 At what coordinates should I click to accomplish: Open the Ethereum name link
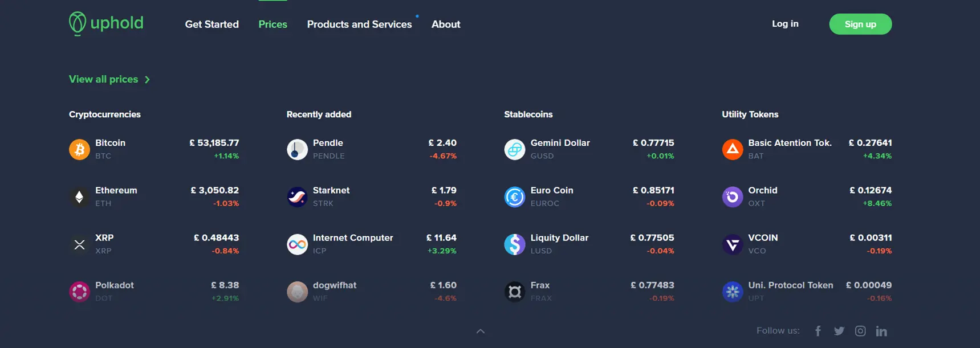[116, 190]
